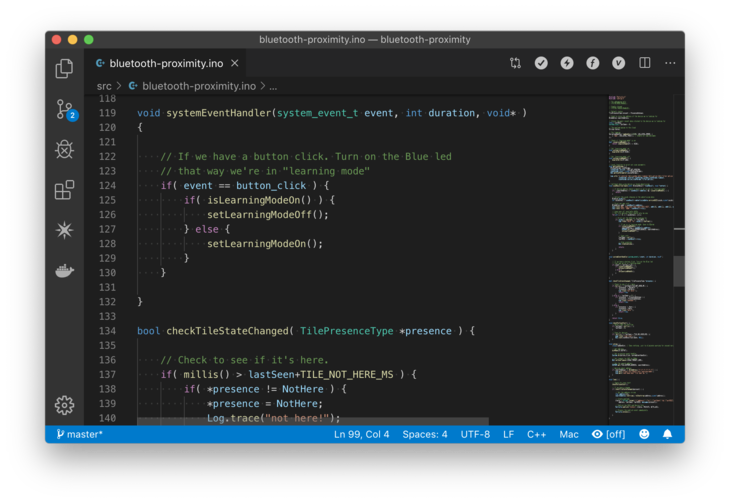Change indentation via Spaces: 4
The width and height of the screenshot is (730, 503).
click(425, 434)
